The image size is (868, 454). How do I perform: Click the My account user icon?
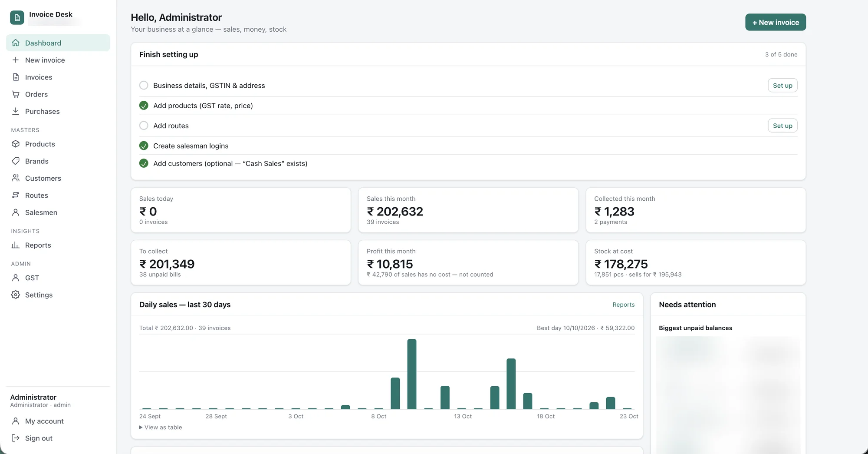(16, 421)
